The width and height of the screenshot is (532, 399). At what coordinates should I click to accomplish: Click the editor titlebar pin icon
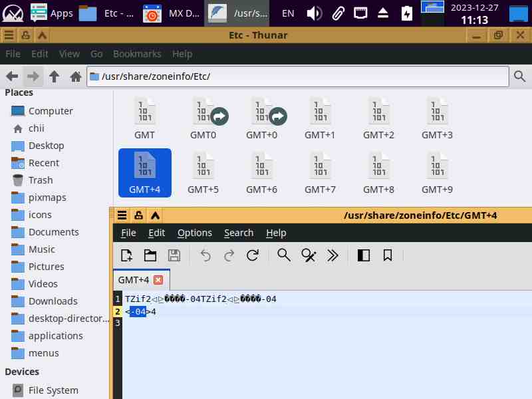138,215
